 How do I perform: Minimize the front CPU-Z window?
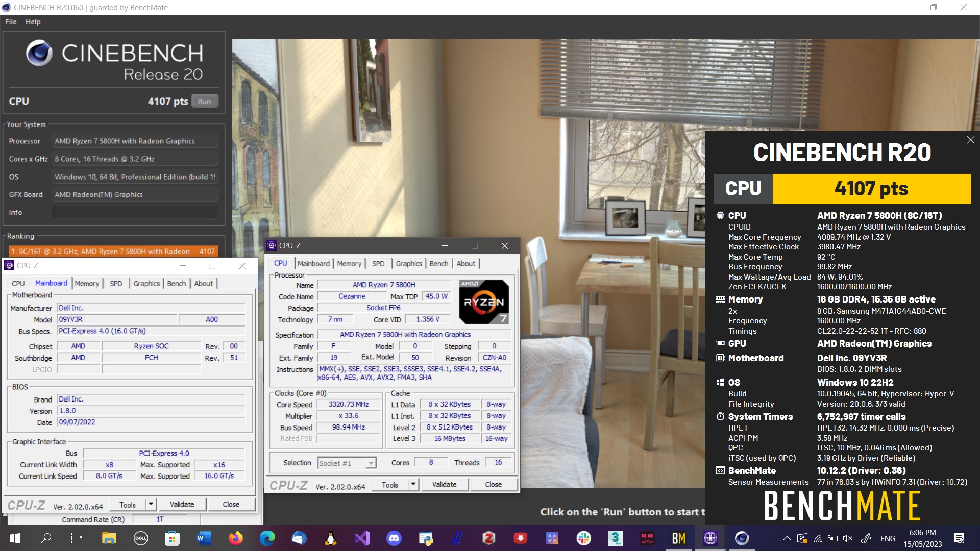click(x=445, y=246)
